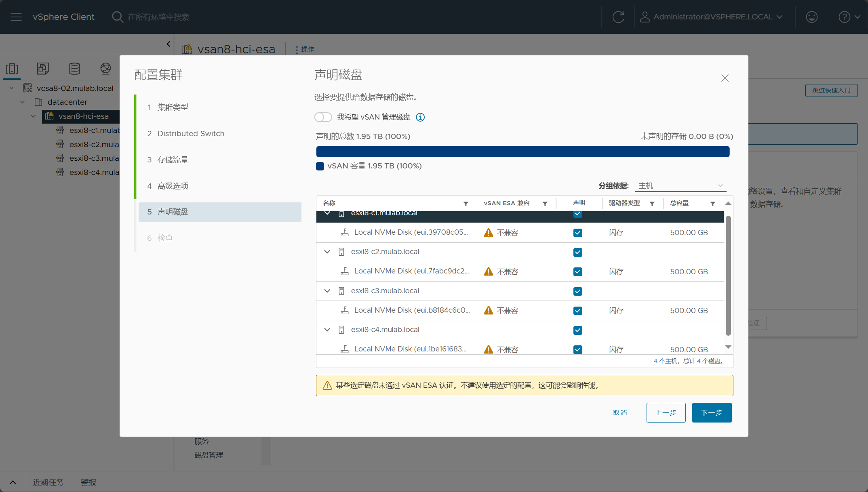Click the host icon of esxi8-c2.mulab.local row
Screen dimensions: 868x492
tap(341, 252)
